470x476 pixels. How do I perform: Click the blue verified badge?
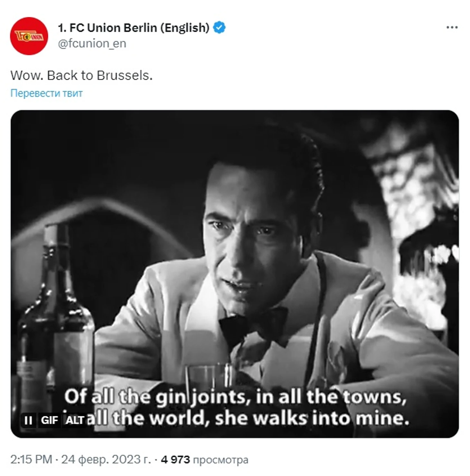tap(220, 28)
